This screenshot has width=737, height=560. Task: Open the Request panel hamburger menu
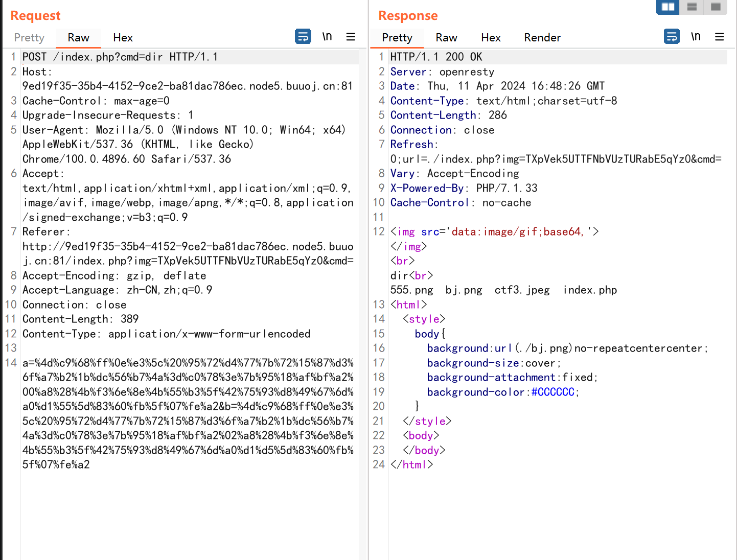click(351, 37)
